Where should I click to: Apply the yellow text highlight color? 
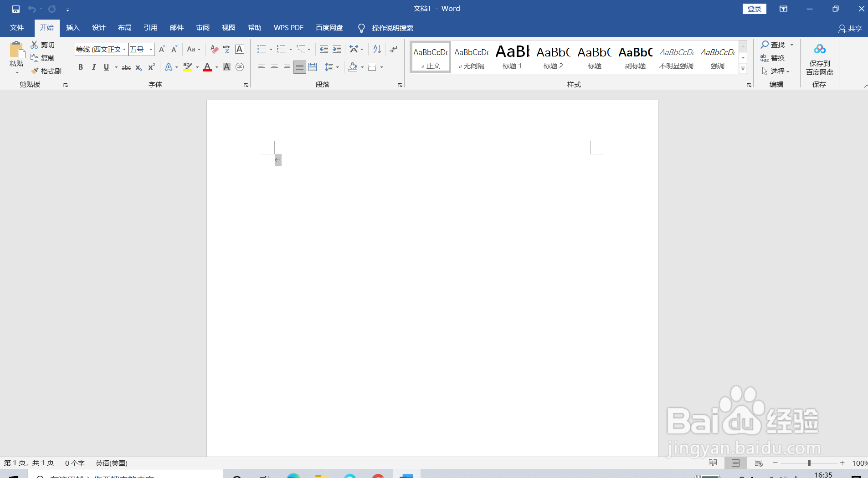(x=188, y=67)
